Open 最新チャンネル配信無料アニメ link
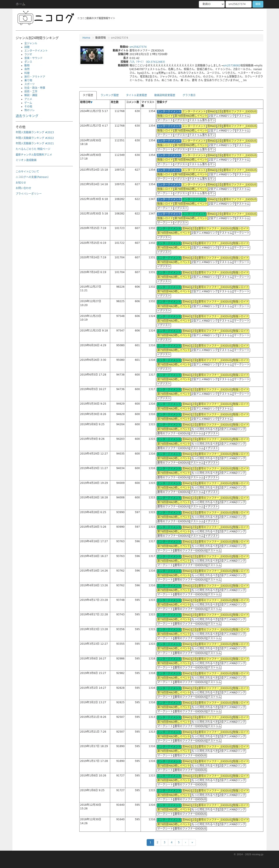 pyautogui.click(x=34, y=155)
